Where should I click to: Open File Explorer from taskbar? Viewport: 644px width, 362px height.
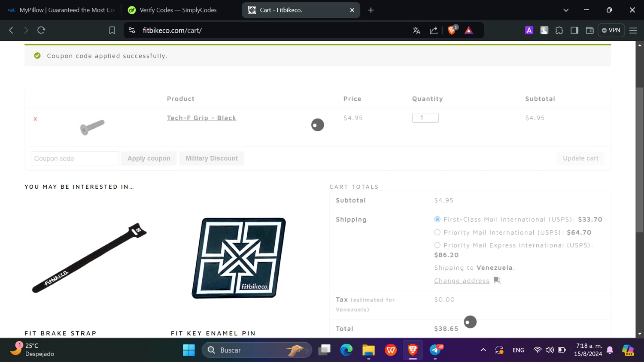click(368, 350)
